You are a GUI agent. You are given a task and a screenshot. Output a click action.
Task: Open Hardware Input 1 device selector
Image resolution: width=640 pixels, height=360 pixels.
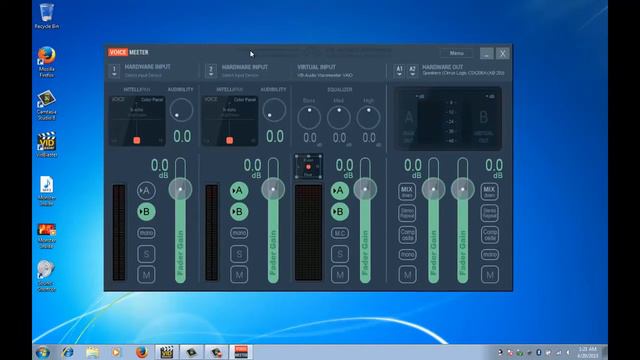(x=114, y=71)
